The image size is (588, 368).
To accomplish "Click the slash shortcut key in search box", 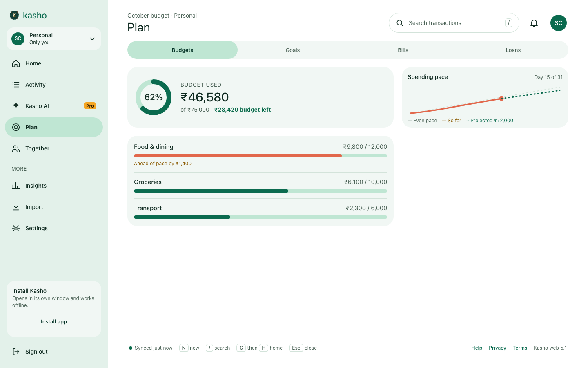I will pyautogui.click(x=508, y=23).
